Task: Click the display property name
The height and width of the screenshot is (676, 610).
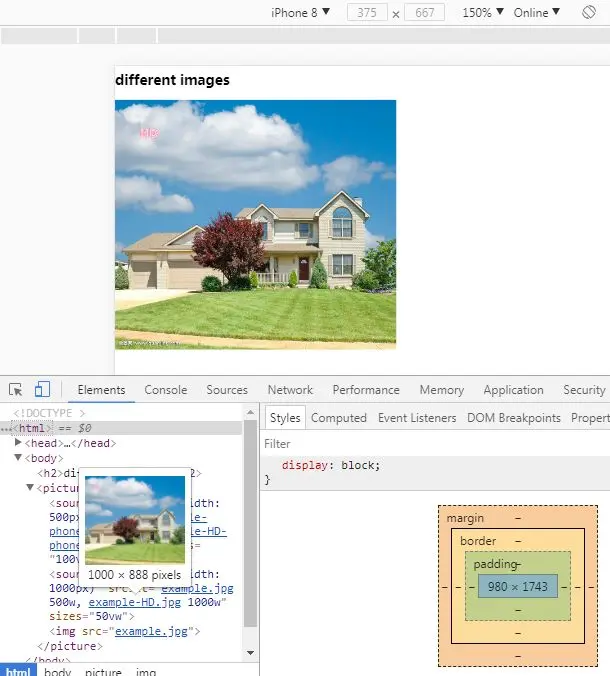Action: coord(305,465)
